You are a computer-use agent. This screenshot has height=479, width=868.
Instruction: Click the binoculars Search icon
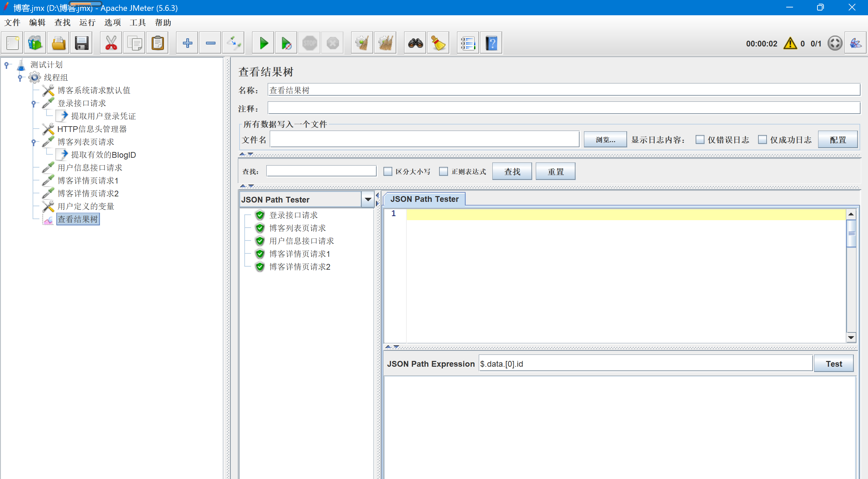(415, 43)
